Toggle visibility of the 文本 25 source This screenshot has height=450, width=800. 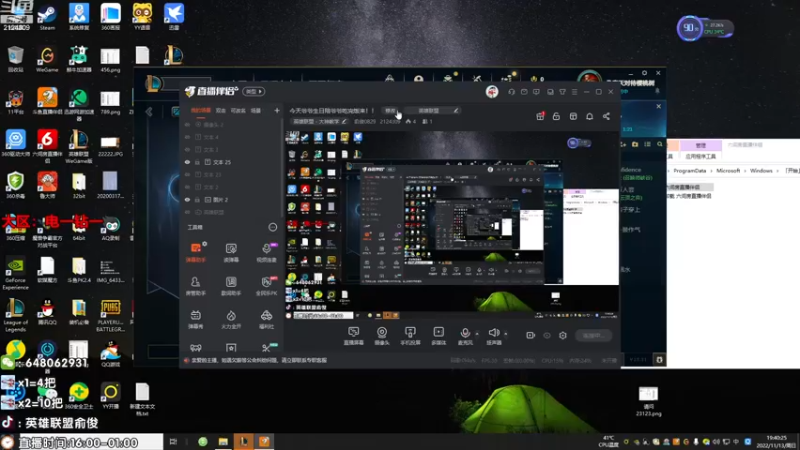tap(187, 162)
